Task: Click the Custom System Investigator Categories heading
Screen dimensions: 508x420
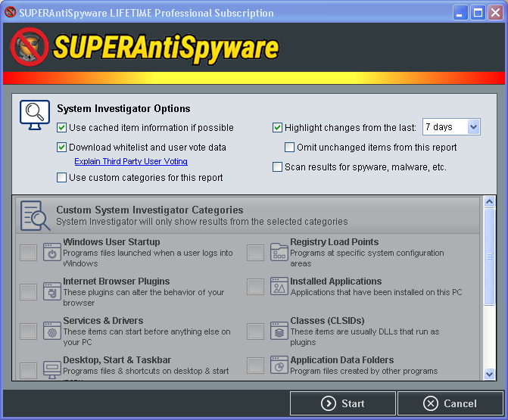Action: click(150, 210)
